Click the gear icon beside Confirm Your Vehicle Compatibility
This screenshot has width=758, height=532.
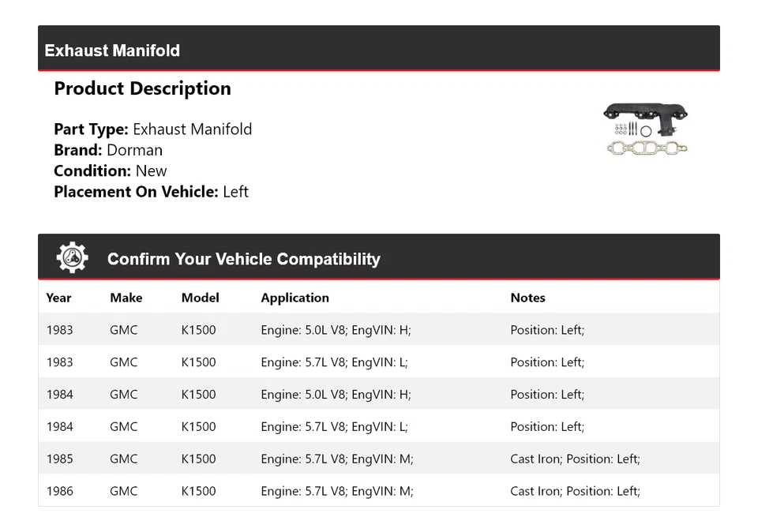[73, 258]
